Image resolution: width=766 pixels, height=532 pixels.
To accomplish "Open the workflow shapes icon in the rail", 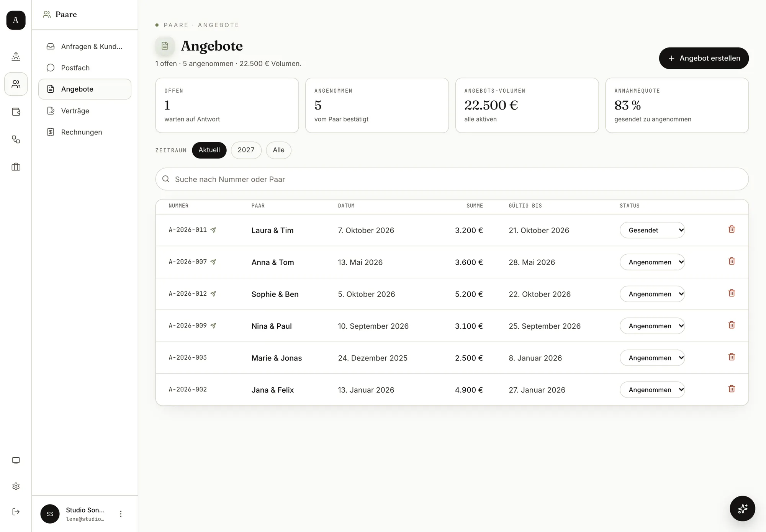I will 16,139.
